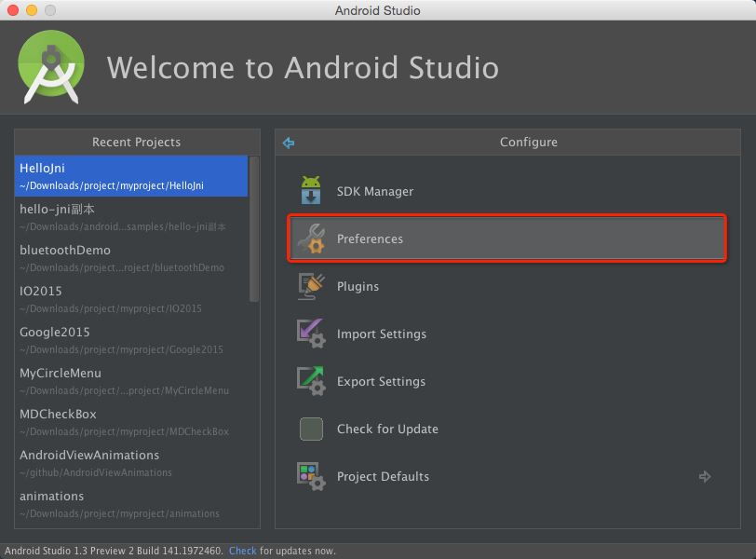
Task: Click the Plugins plug icon
Action: 311,286
